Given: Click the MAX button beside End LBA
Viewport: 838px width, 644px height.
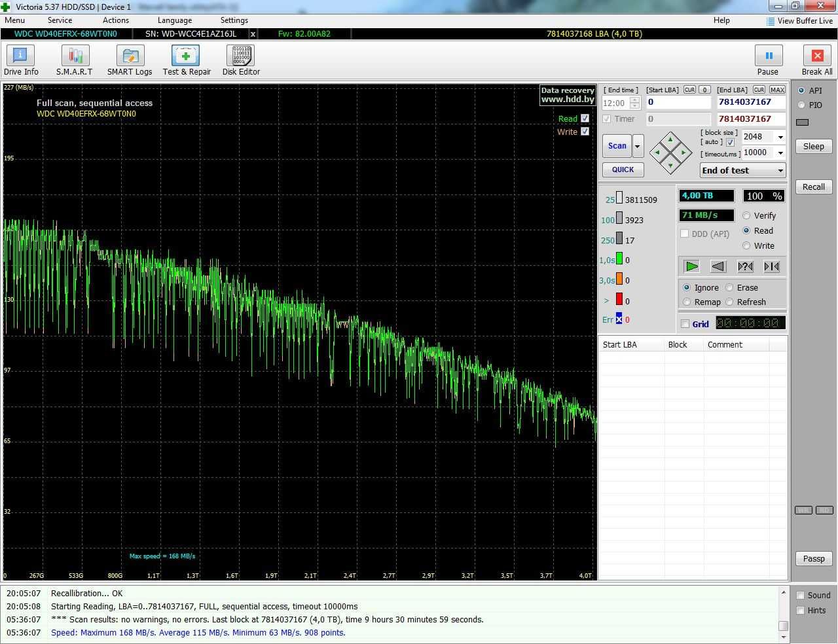Looking at the screenshot, I should click(777, 90).
